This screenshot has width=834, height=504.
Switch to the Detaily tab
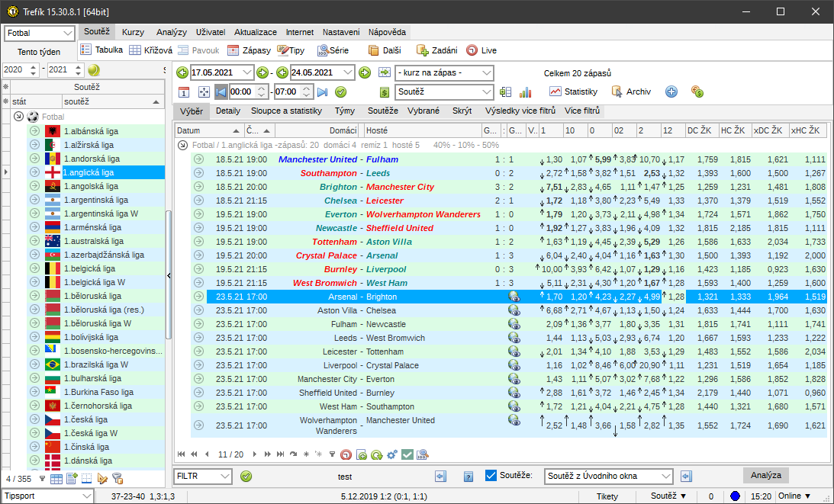(228, 111)
